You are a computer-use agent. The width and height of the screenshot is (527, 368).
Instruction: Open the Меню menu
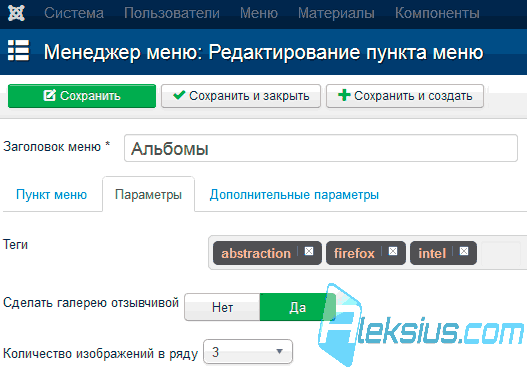[259, 13]
